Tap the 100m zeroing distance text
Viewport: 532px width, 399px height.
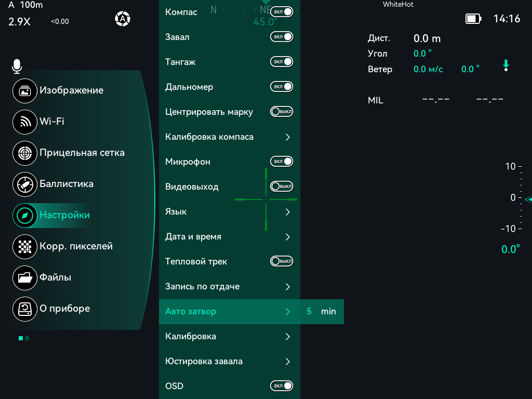click(x=32, y=5)
